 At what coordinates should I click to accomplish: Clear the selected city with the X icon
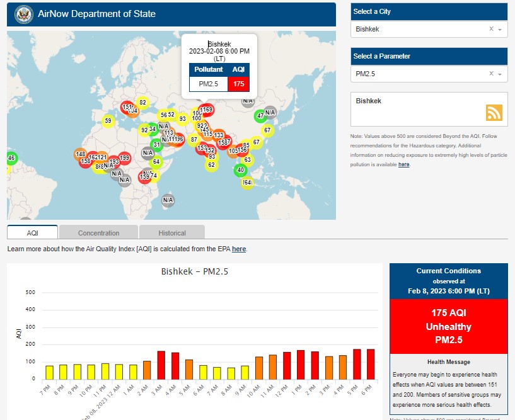click(x=491, y=30)
